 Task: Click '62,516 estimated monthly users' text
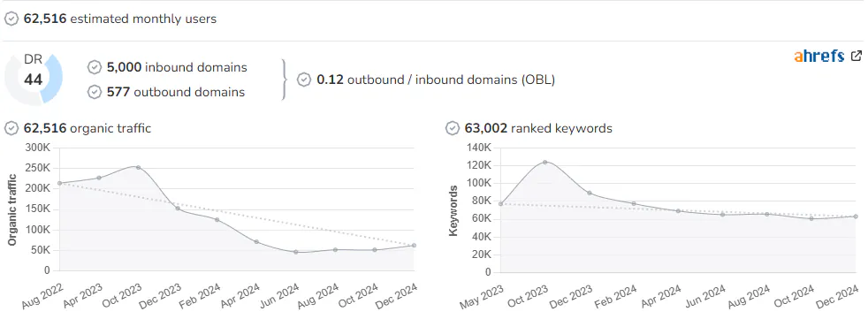[120, 19]
